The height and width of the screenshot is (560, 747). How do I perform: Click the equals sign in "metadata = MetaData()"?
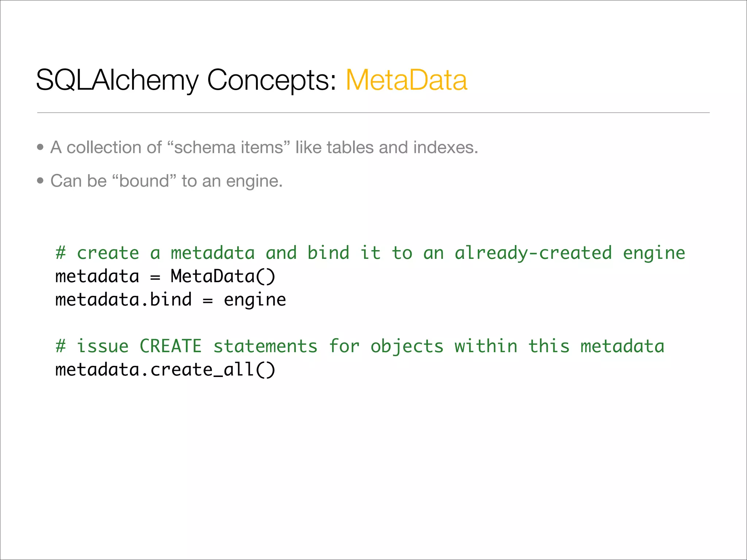coord(155,277)
